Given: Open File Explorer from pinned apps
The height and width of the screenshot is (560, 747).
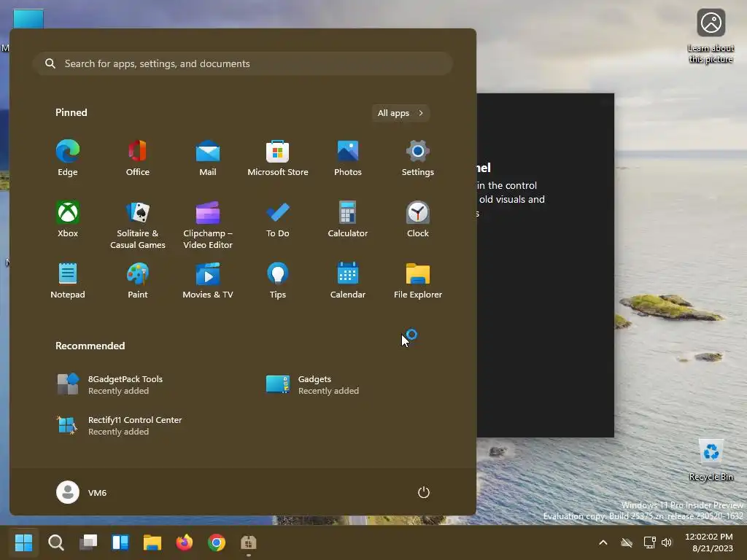Looking at the screenshot, I should click(418, 281).
